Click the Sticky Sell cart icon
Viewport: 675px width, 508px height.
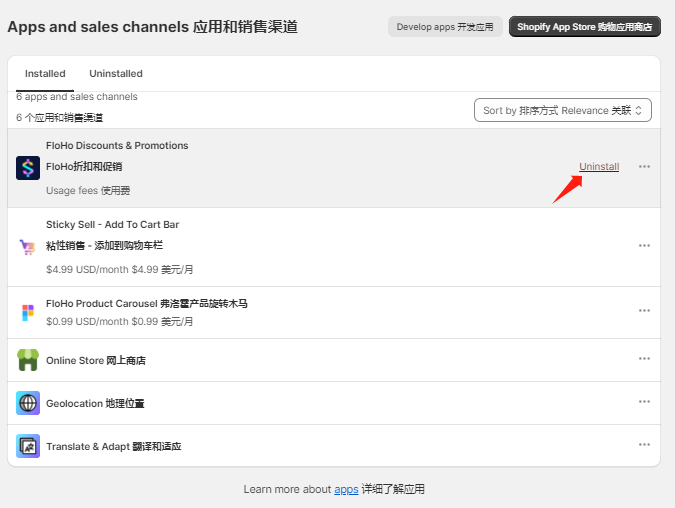coord(28,247)
